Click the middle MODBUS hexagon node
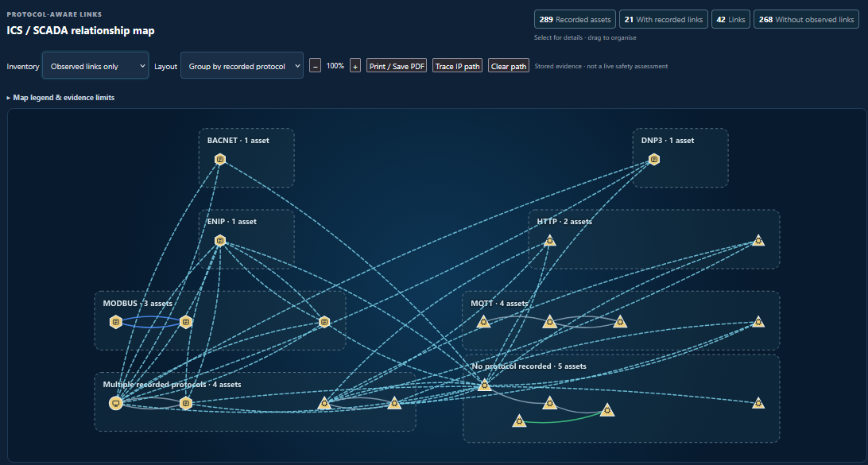The width and height of the screenshot is (868, 465). pos(186,322)
